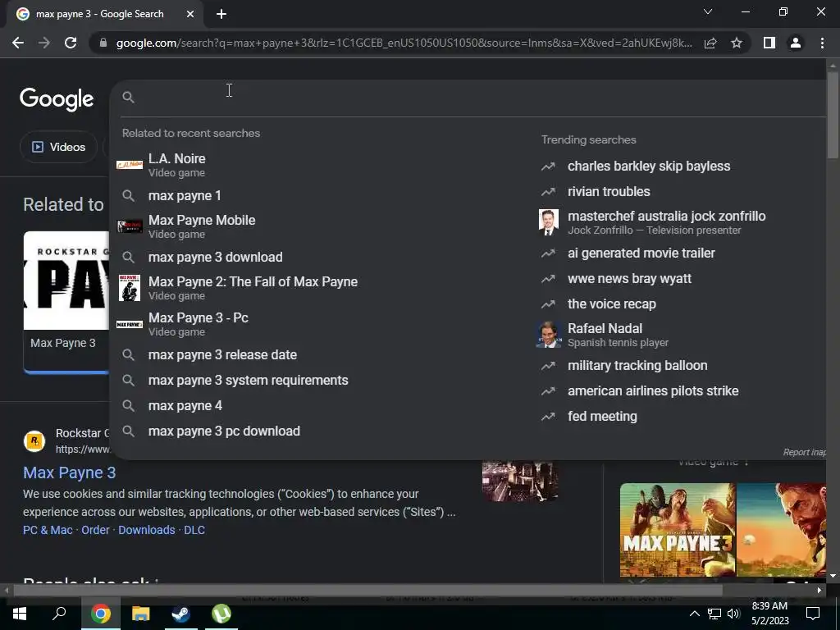Open the Windows Start menu
The height and width of the screenshot is (630, 840).
pos(20,614)
